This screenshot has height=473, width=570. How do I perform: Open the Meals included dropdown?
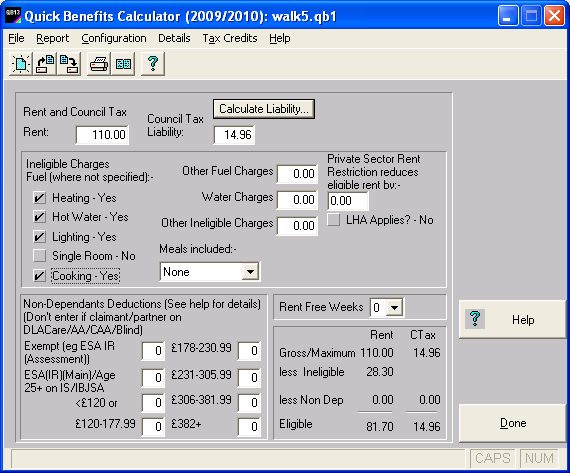pyautogui.click(x=250, y=272)
